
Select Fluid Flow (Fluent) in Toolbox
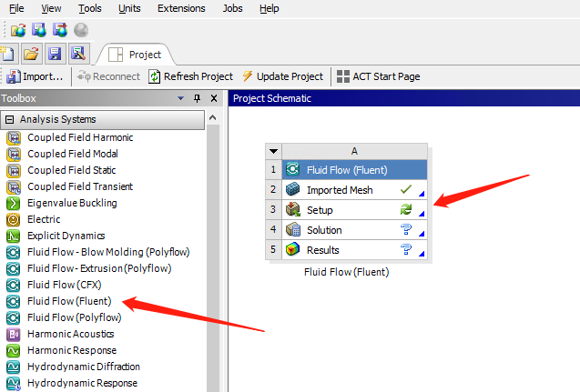click(x=59, y=301)
